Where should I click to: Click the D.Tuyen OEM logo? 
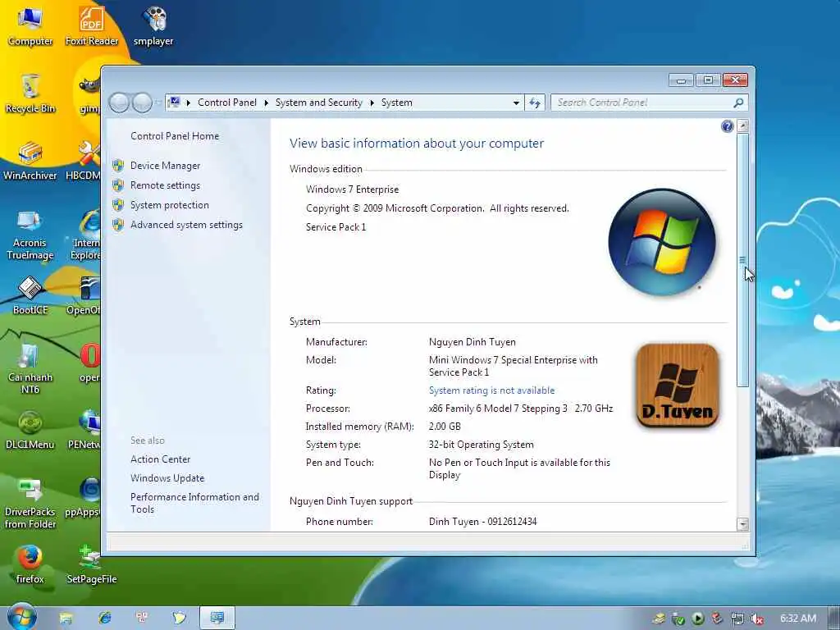click(x=677, y=386)
